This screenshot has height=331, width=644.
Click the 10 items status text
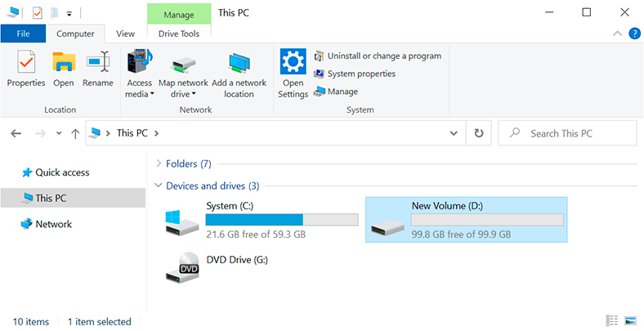[x=31, y=321]
